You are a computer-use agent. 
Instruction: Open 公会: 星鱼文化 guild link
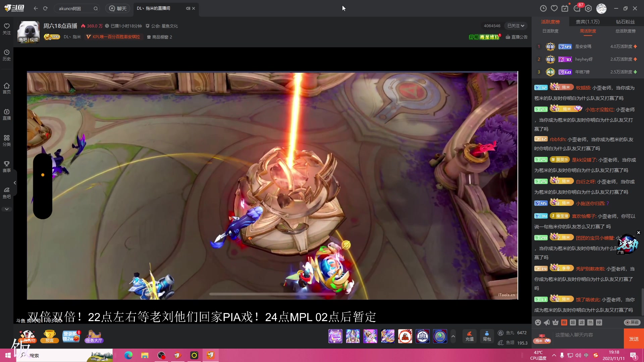[x=162, y=26]
